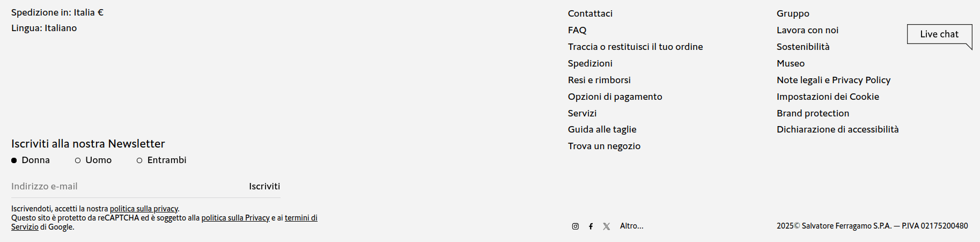Open the FAQ link

point(577,30)
